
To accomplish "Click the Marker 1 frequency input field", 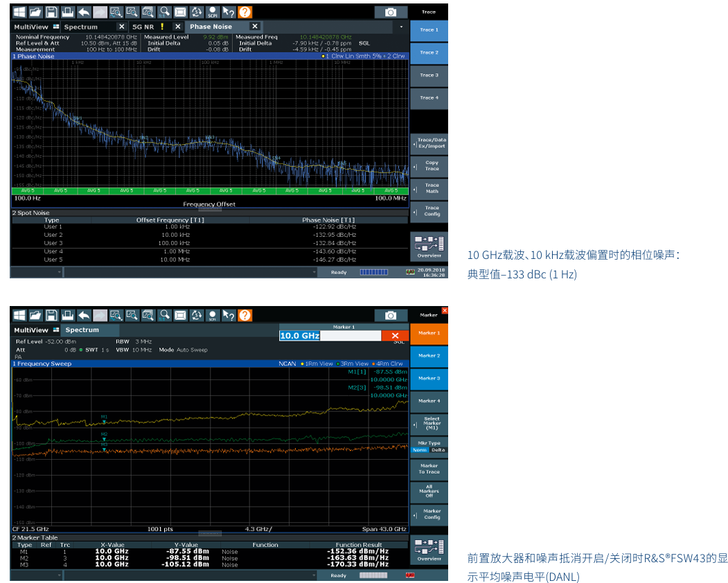I will pyautogui.click(x=330, y=336).
